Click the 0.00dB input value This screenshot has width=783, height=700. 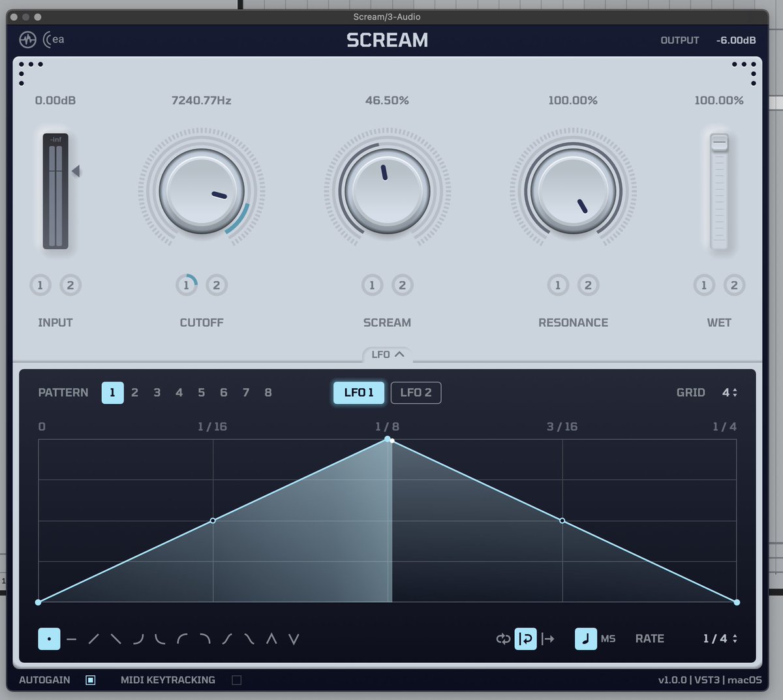point(55,100)
